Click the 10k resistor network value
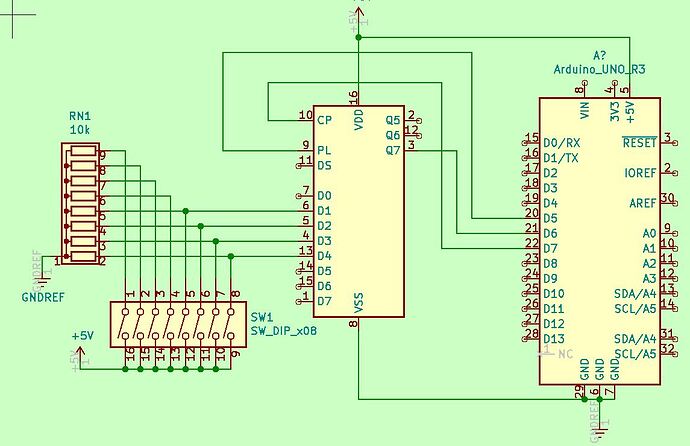Screen dimensions: 690x446 coord(80,130)
